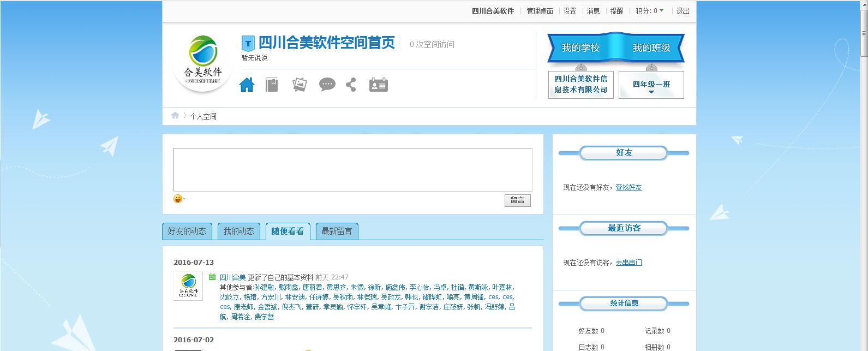
Task: Open participant 冯舒婷's profile
Action: 494,307
